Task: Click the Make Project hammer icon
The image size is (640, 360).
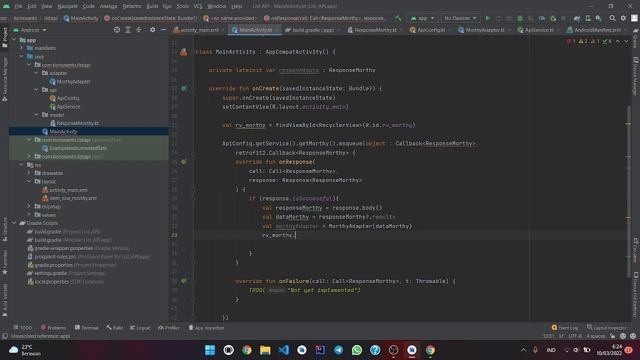Action: (x=398, y=18)
